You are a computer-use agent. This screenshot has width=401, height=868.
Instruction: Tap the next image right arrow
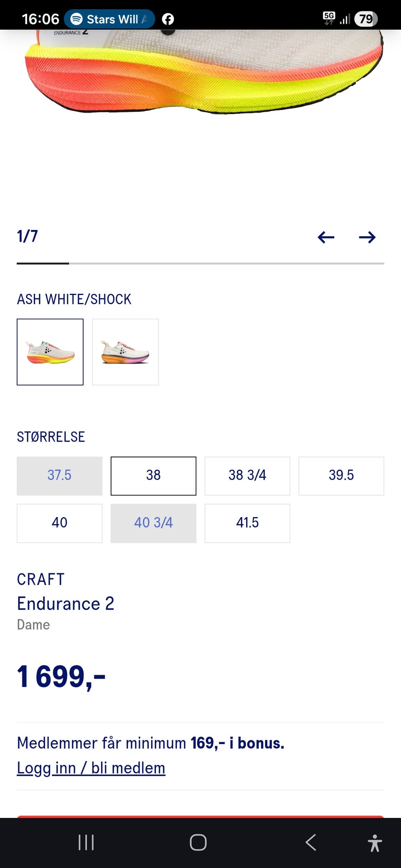367,237
